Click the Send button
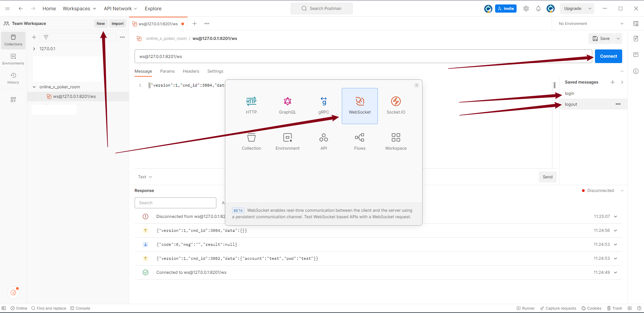644x313 pixels. click(548, 177)
